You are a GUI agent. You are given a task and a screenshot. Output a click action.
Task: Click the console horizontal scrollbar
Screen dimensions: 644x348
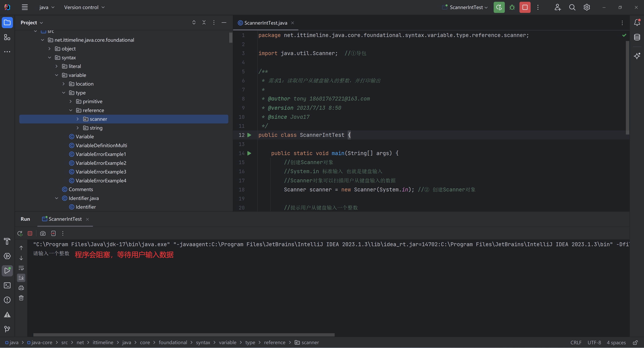point(184,335)
